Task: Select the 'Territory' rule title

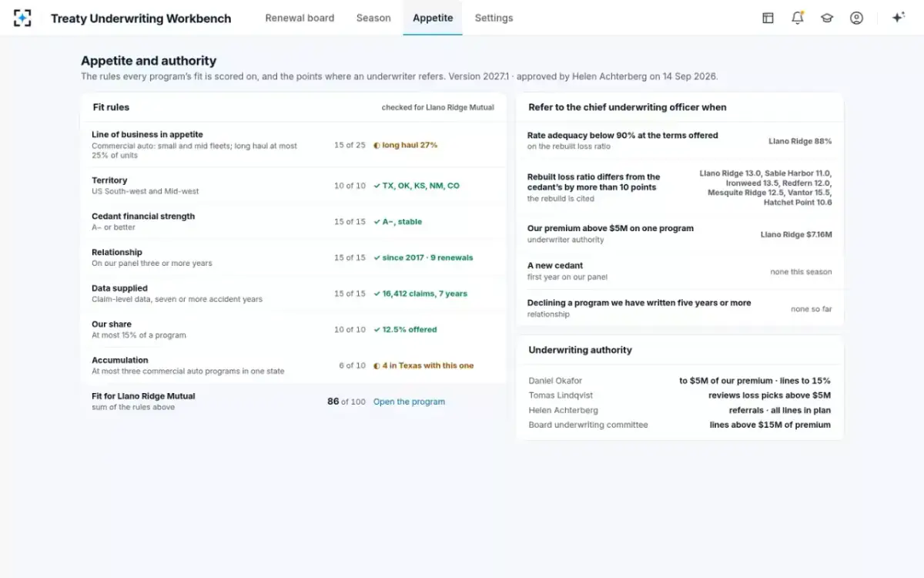Action: point(109,180)
